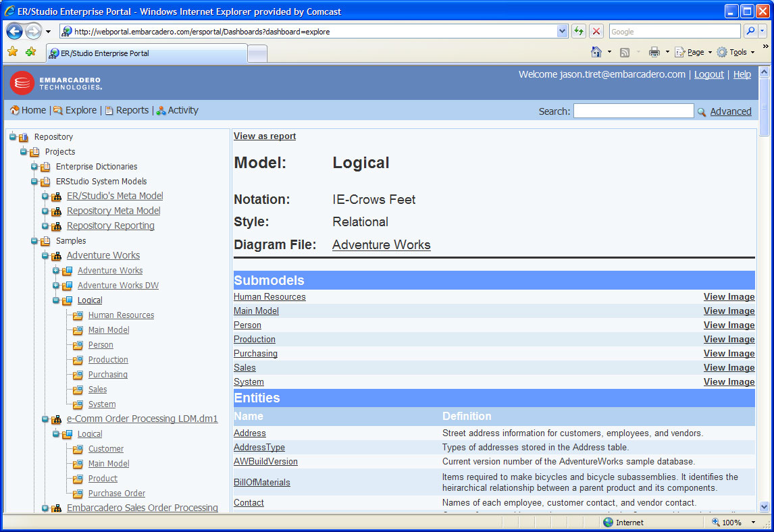Click View Image for the Sales submodel
The width and height of the screenshot is (774, 532).
(729, 368)
